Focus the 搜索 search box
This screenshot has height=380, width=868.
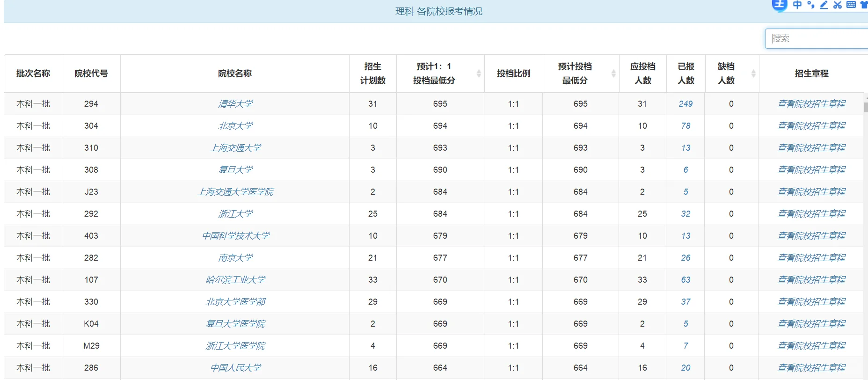coord(817,38)
